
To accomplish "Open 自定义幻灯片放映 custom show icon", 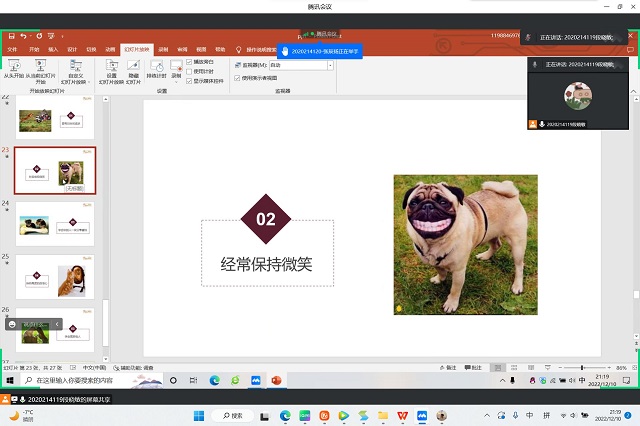I will (x=75, y=68).
